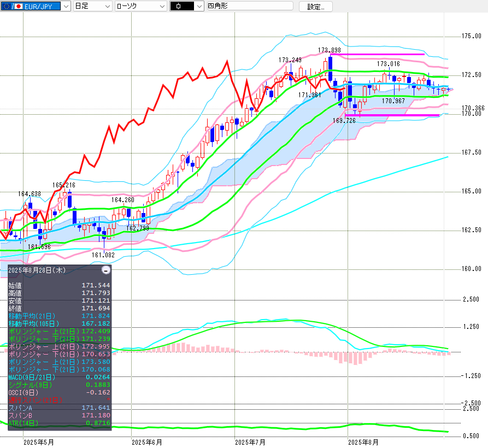Click the 高値 171.793 row
The width and height of the screenshot is (488, 448).
[x=59, y=293]
